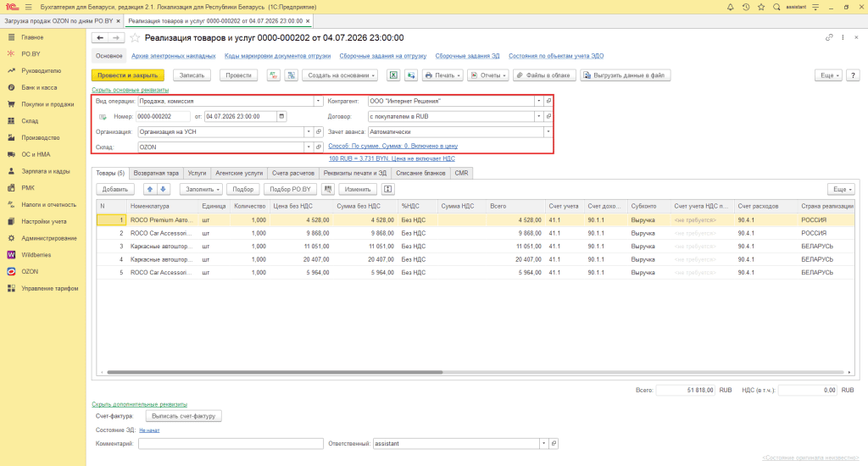The image size is (868, 466).
Task: Open the Заполнить dropdown in the table toolbar
Action: pyautogui.click(x=202, y=189)
